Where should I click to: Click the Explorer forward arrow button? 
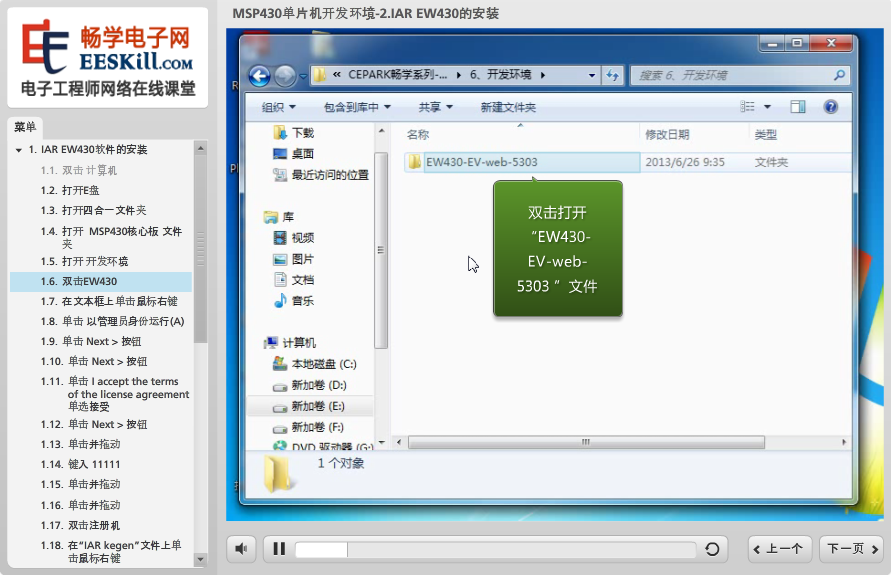coord(285,76)
